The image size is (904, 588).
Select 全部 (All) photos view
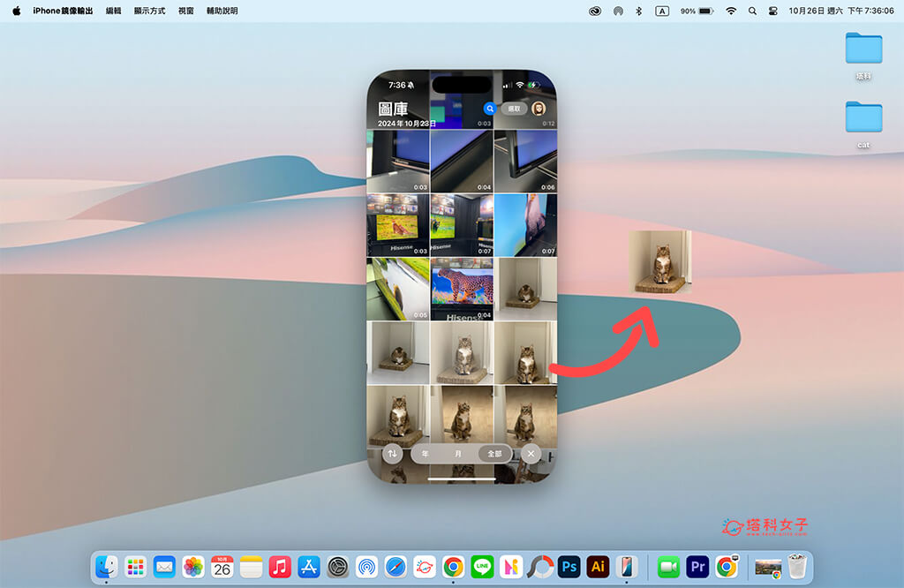pos(494,454)
